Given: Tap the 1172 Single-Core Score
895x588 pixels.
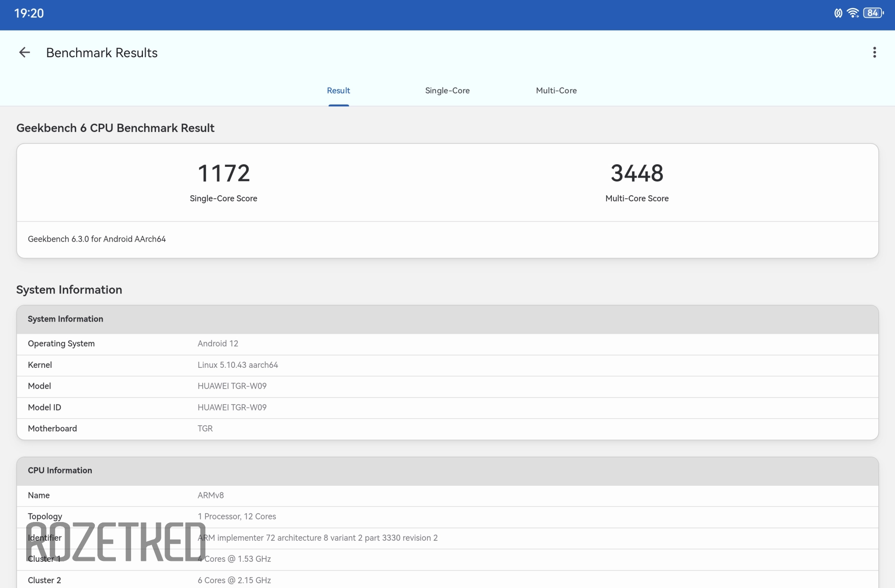Looking at the screenshot, I should pyautogui.click(x=223, y=173).
